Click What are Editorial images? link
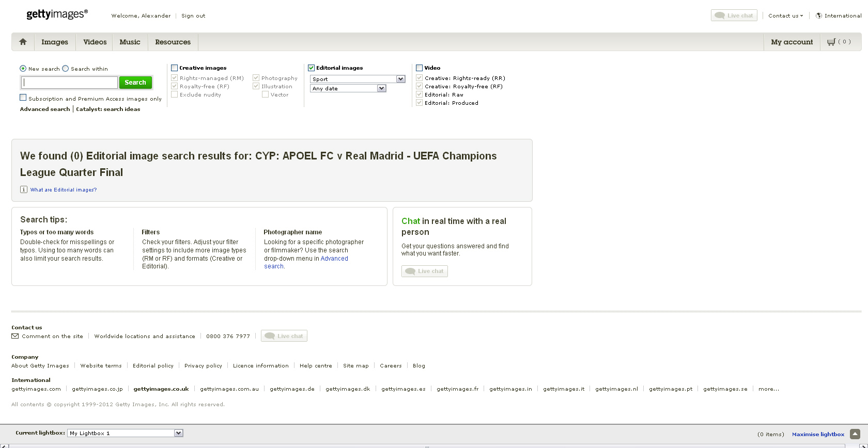868x448 pixels. click(64, 189)
